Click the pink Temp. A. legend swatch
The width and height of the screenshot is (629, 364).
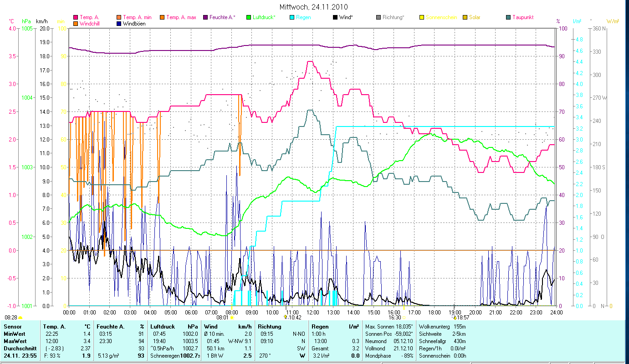(76, 17)
